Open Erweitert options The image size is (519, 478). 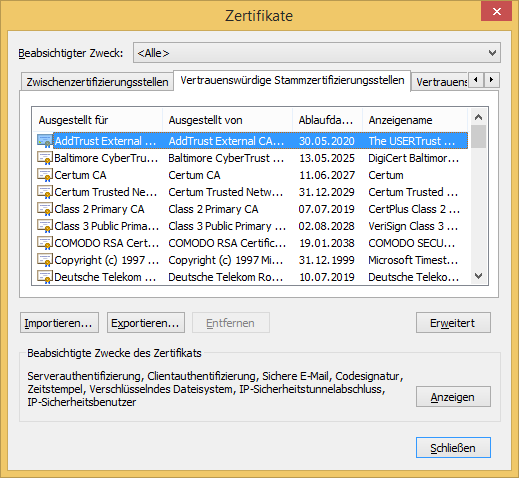(453, 323)
